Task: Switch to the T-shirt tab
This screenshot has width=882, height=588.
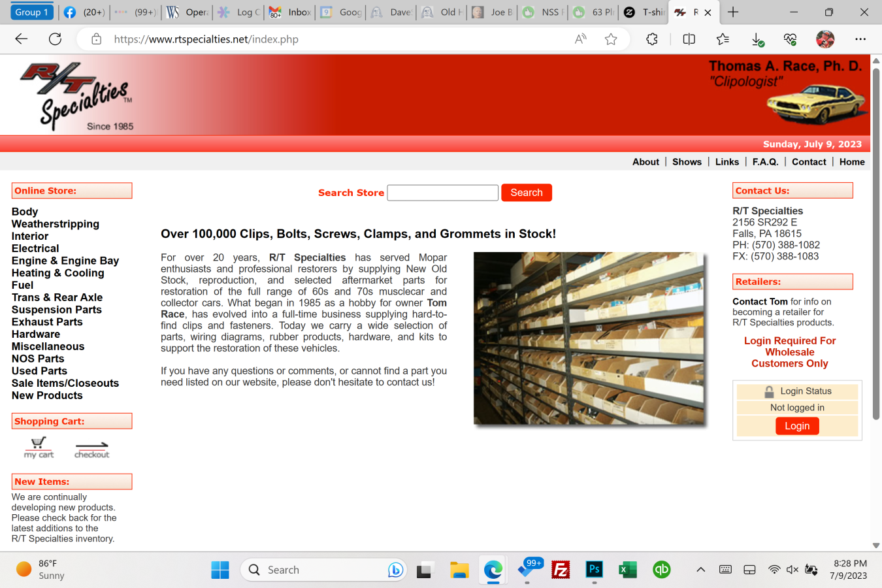Action: [644, 12]
